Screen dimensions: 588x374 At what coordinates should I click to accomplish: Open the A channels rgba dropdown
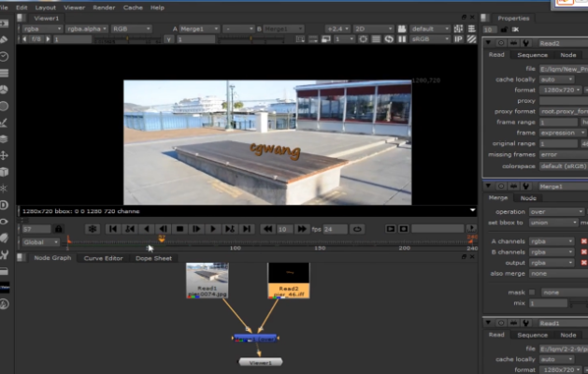[x=551, y=240]
